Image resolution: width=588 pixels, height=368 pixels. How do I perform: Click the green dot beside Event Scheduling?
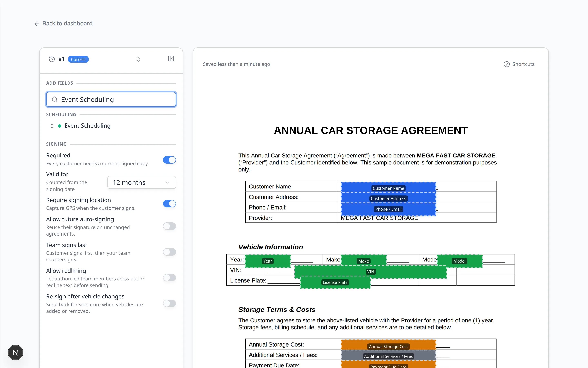[x=60, y=126]
